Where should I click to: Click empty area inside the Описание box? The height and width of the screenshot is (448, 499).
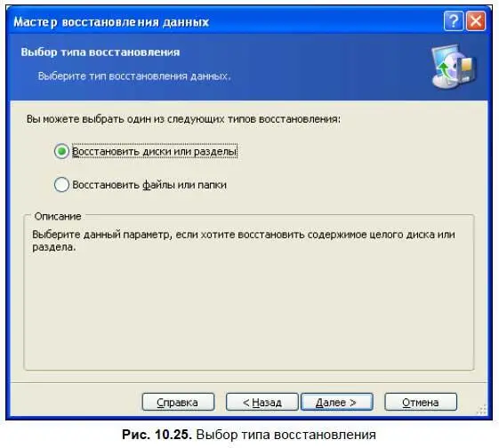point(249,312)
